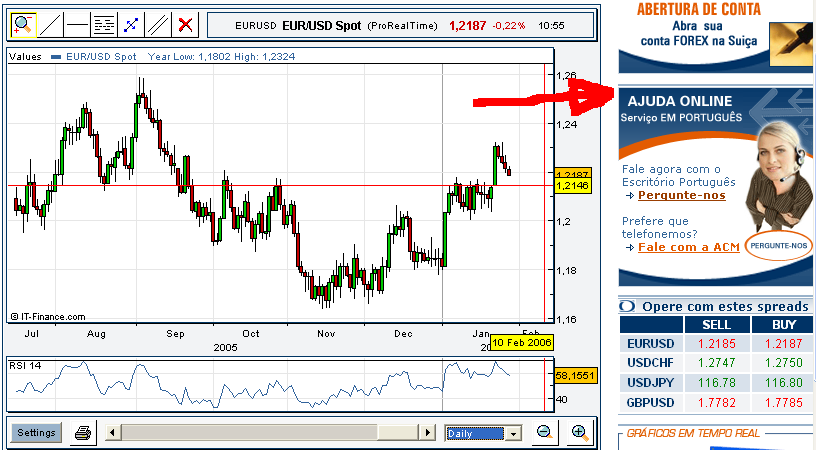Click the RSI 14 indicator label
Screen dimensions: 816x450
pos(25,366)
